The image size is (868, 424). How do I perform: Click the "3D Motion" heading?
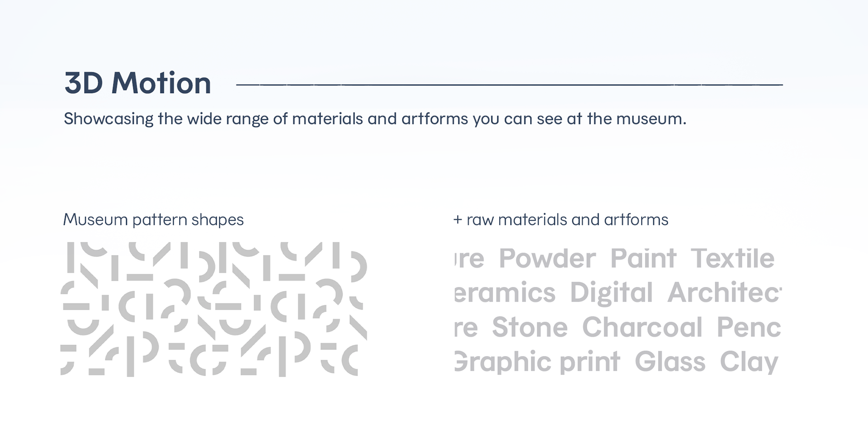tap(138, 83)
